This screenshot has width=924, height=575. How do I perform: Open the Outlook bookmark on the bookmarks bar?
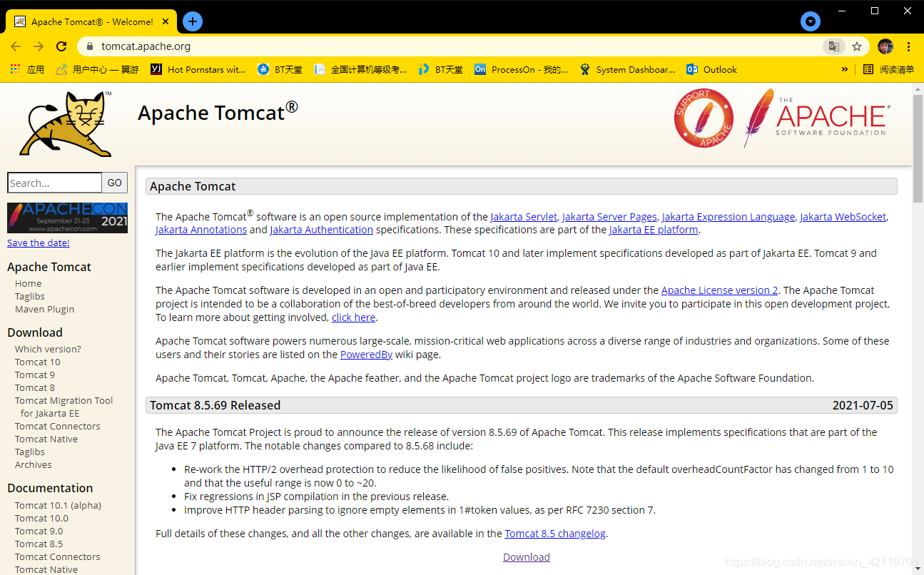(x=711, y=69)
